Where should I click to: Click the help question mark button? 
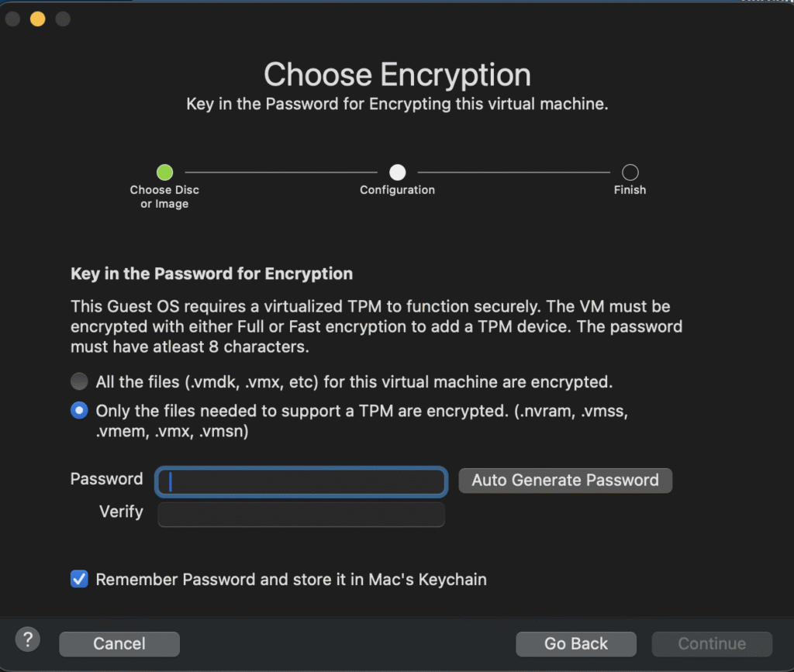click(28, 639)
